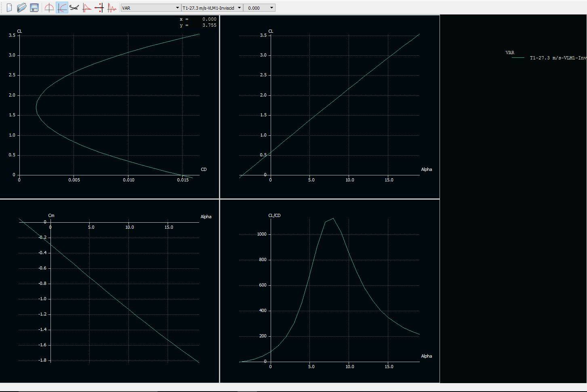This screenshot has height=392, width=587.
Task: Create a new project
Action: [x=9, y=7]
